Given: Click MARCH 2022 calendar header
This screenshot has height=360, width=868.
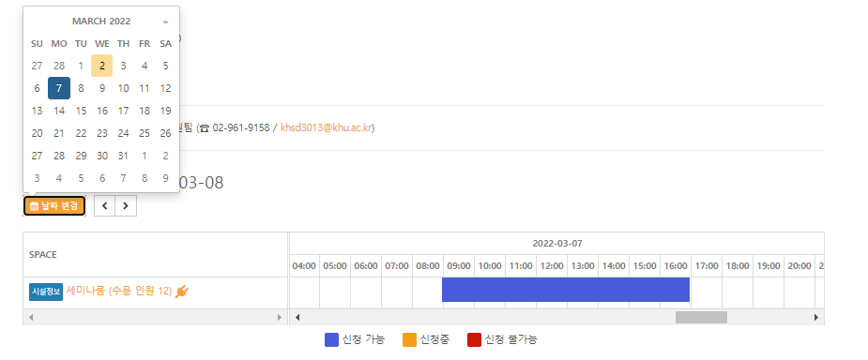Looking at the screenshot, I should tap(101, 22).
